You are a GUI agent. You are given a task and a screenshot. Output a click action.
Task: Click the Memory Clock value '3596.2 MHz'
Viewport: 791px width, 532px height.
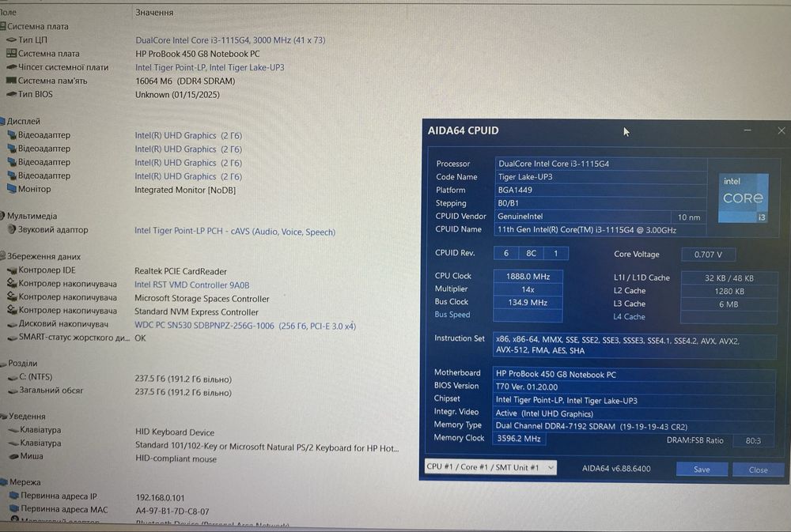click(x=519, y=439)
